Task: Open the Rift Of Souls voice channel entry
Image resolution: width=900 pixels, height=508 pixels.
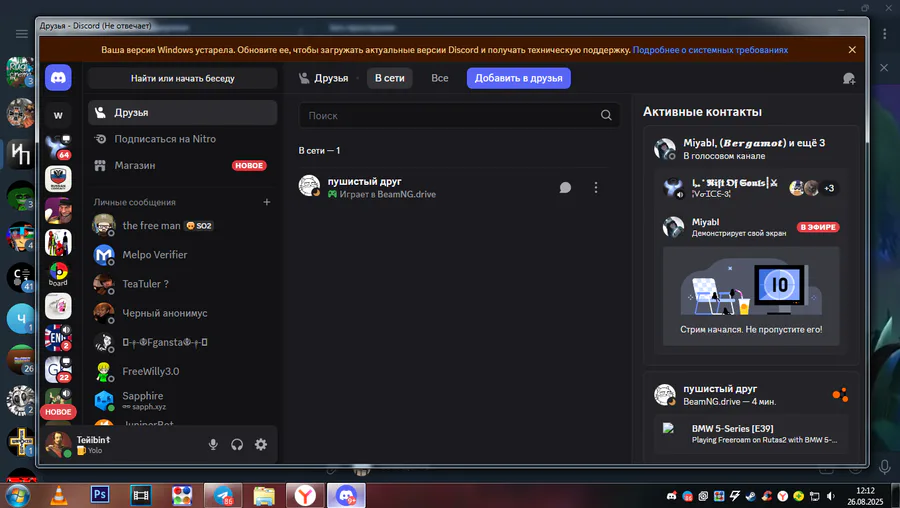Action: pos(751,188)
